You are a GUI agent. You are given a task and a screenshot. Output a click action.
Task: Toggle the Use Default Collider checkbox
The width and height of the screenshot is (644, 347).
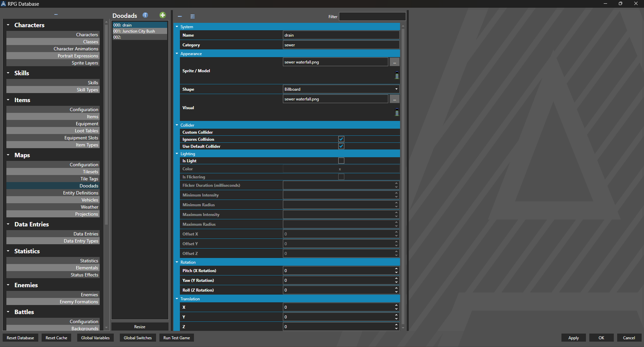click(x=341, y=146)
